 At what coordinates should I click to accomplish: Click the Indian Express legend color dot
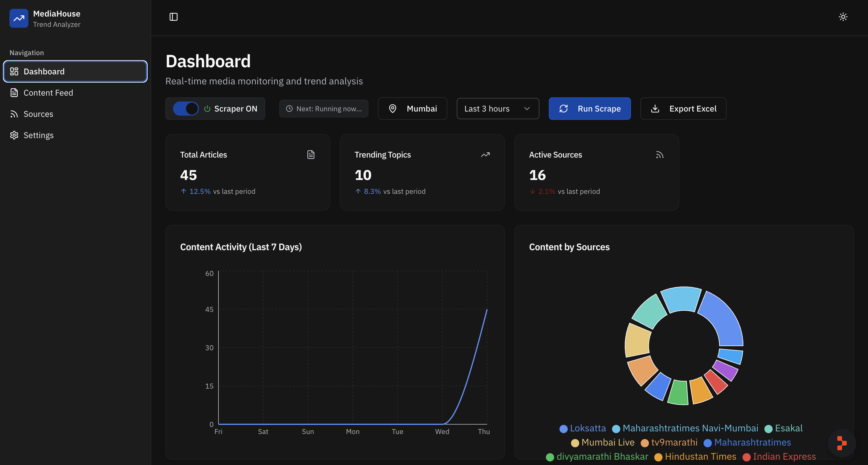pos(746,457)
